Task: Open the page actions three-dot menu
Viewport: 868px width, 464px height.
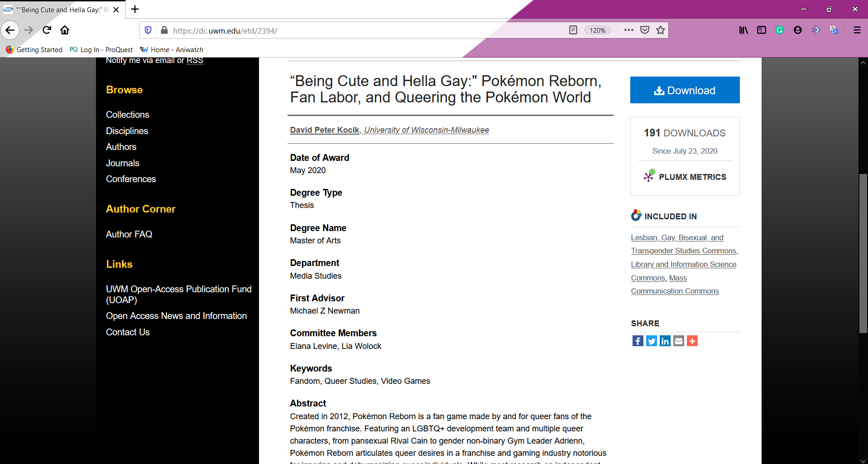Action: coord(628,30)
